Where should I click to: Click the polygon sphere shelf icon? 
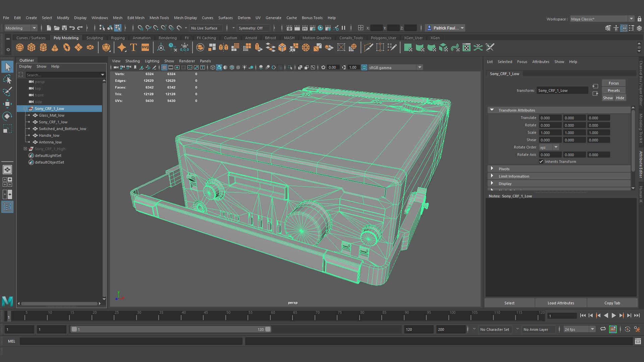coord(20,48)
